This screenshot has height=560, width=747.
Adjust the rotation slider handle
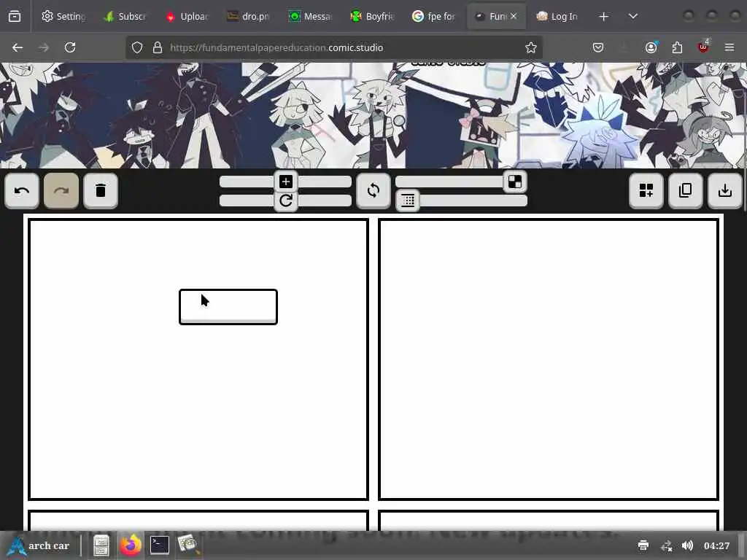[286, 201]
